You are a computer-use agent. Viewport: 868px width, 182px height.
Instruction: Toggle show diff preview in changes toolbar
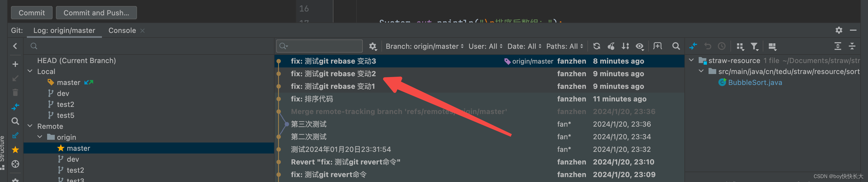pyautogui.click(x=772, y=46)
